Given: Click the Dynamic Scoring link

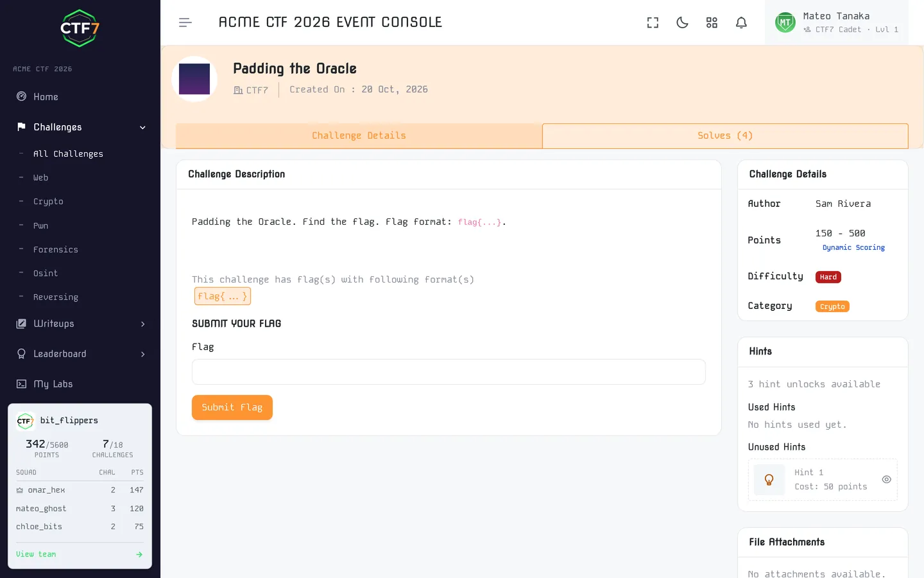Looking at the screenshot, I should click(x=853, y=248).
